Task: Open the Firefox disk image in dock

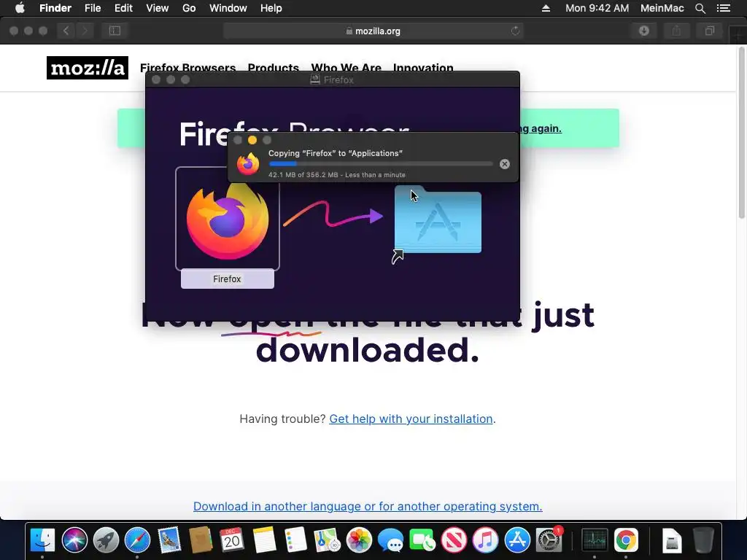Action: (672, 540)
